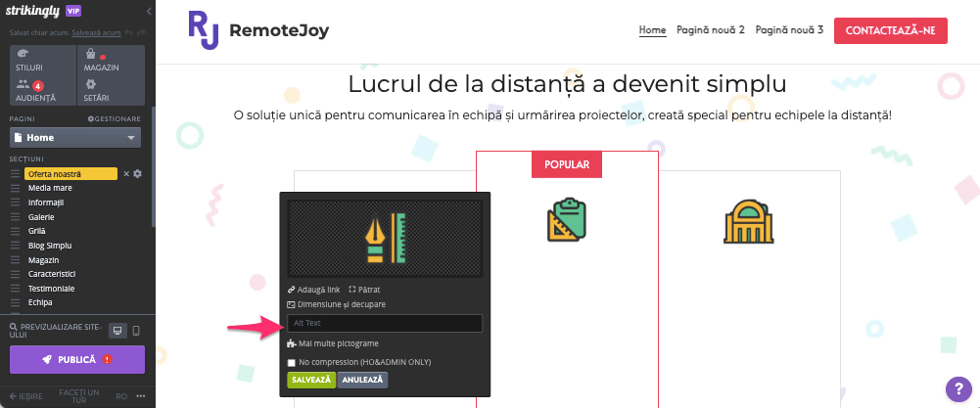Go to Pagină nouă 2

711,30
